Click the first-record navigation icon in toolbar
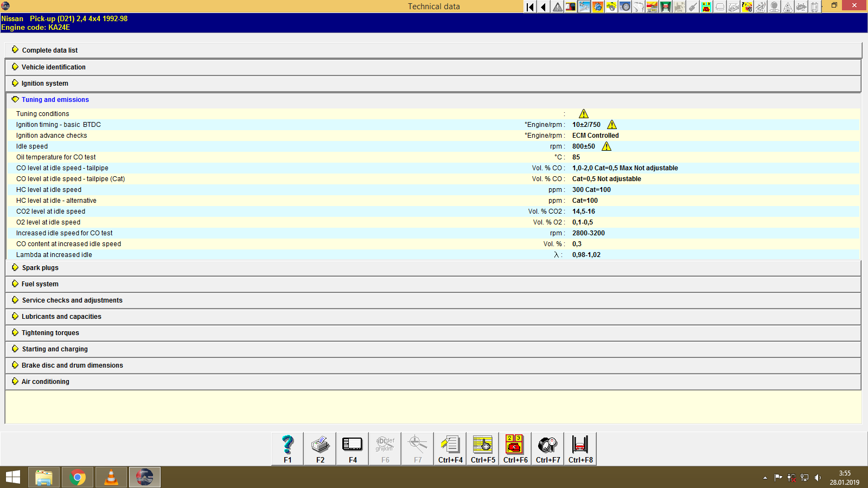Screen dimensions: 868x488 [529, 7]
